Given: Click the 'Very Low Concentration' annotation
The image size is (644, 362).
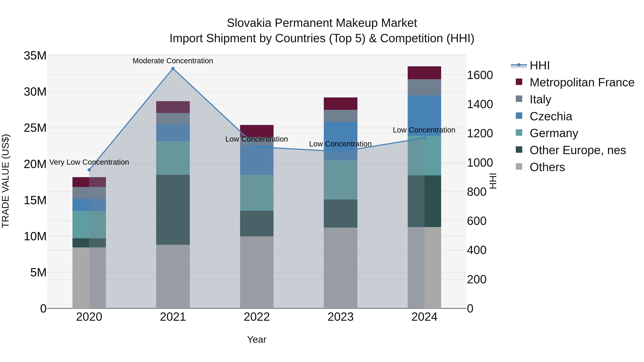Looking at the screenshot, I should click(x=89, y=162).
